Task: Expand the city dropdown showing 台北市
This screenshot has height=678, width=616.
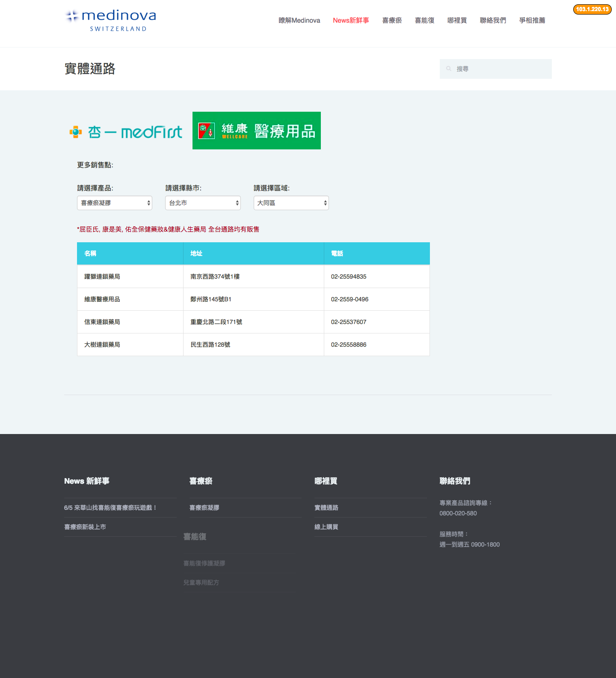Action: coord(203,203)
